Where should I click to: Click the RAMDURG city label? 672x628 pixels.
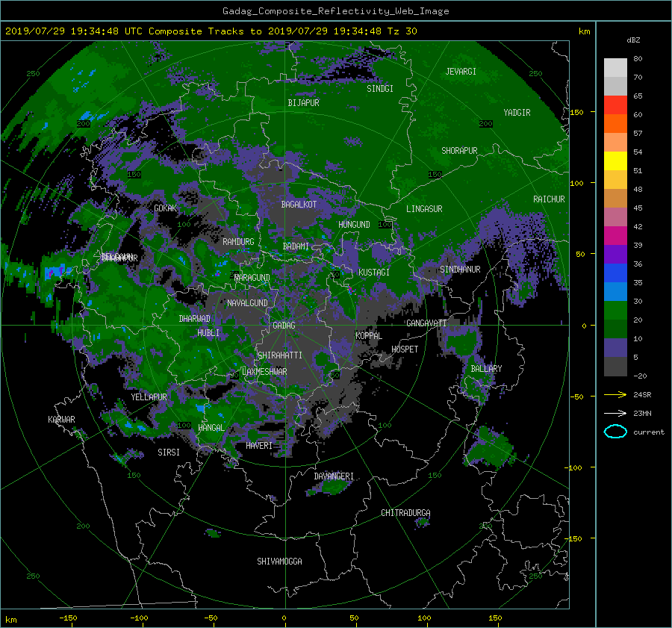point(238,242)
